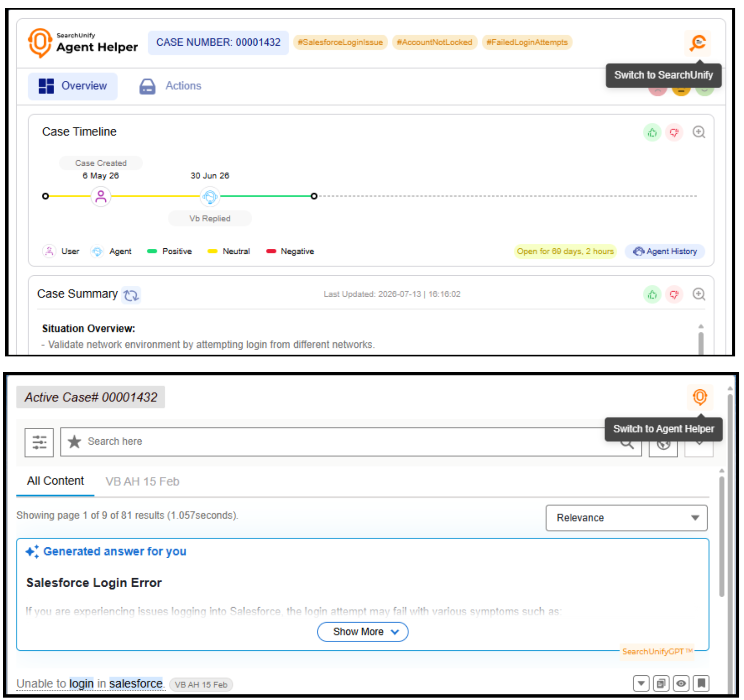Click the yellow Neutral legend swatch
744x700 pixels.
pyautogui.click(x=212, y=251)
